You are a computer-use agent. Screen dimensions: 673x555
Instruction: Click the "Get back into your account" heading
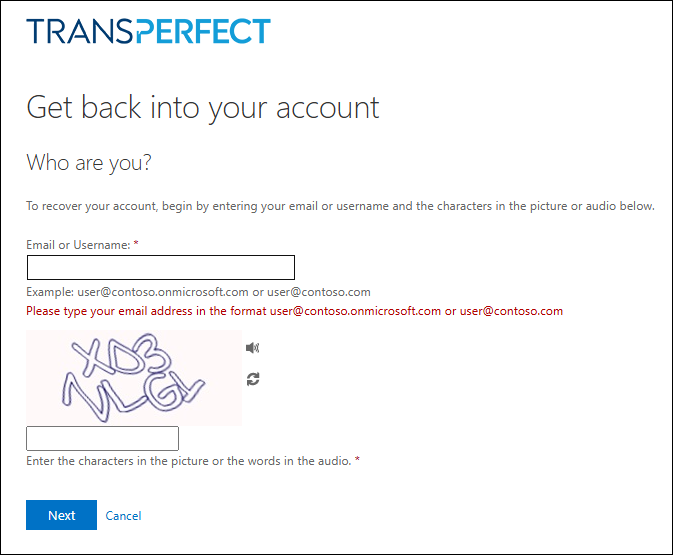coord(203,107)
